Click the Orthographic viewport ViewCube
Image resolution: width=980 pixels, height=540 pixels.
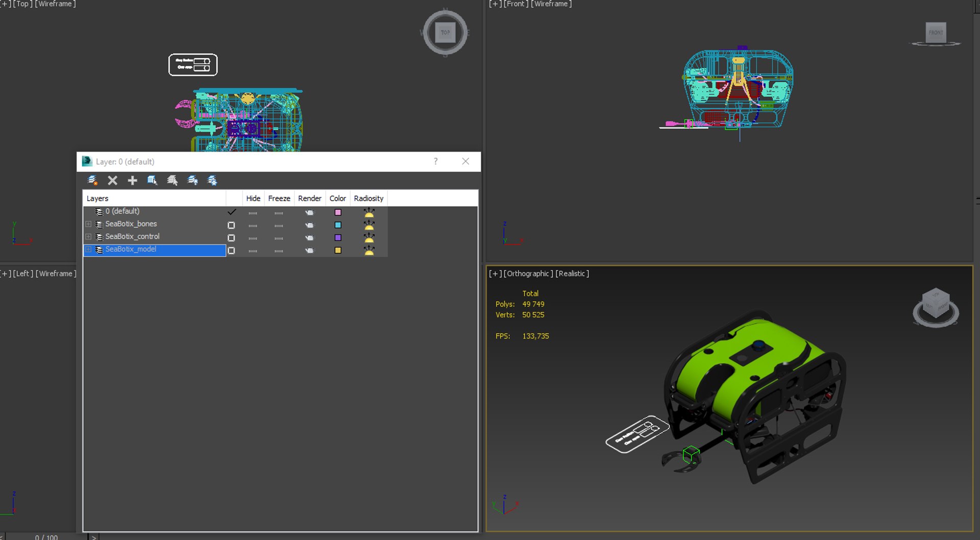(x=936, y=307)
